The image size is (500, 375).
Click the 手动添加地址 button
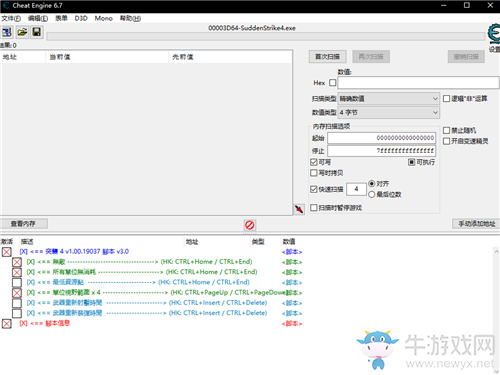(477, 223)
